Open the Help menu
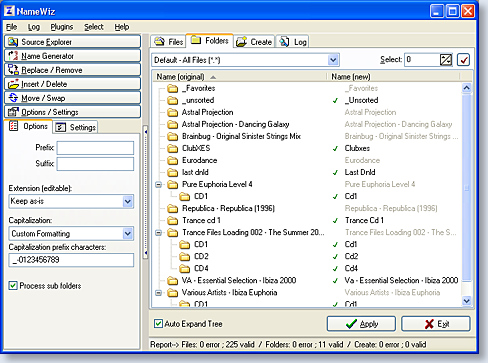 click(122, 27)
